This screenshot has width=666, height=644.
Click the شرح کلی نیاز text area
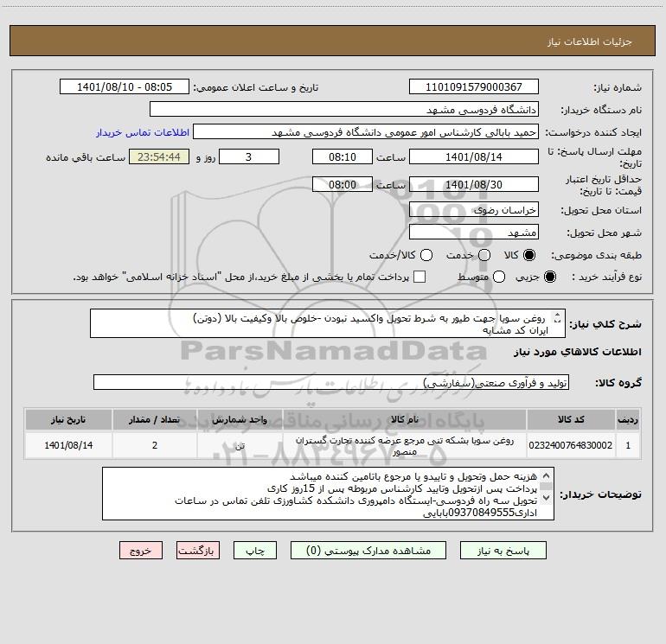pyautogui.click(x=328, y=323)
